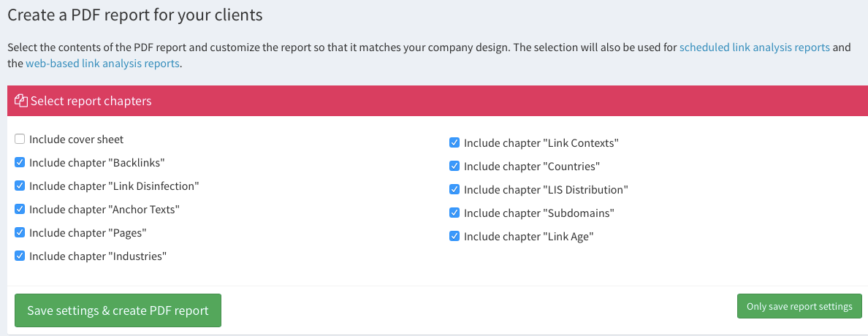The width and height of the screenshot is (868, 336).
Task: Follow the web-based link analysis reports link
Action: 102,64
